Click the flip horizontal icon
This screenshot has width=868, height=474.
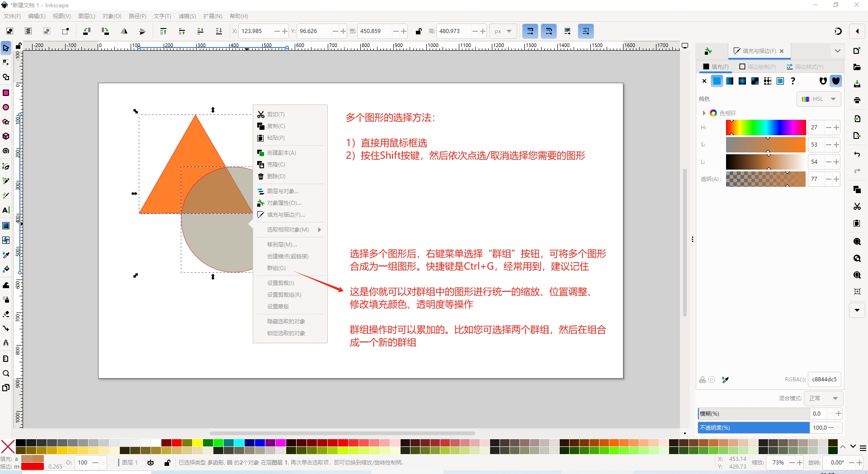coord(124,31)
